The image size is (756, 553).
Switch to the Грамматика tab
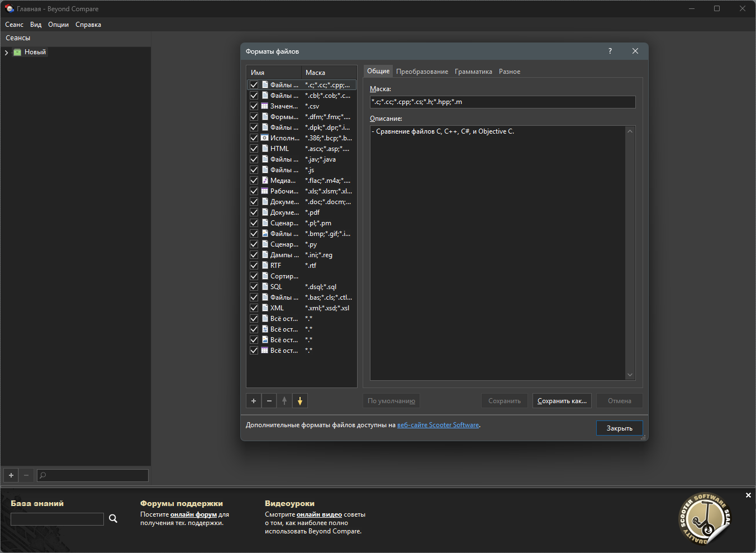(x=474, y=72)
